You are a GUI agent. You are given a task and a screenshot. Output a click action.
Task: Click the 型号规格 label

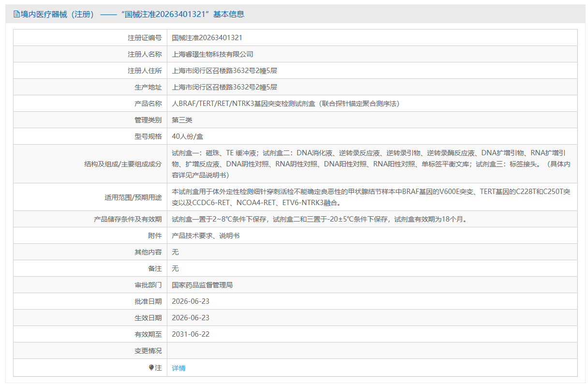click(148, 136)
